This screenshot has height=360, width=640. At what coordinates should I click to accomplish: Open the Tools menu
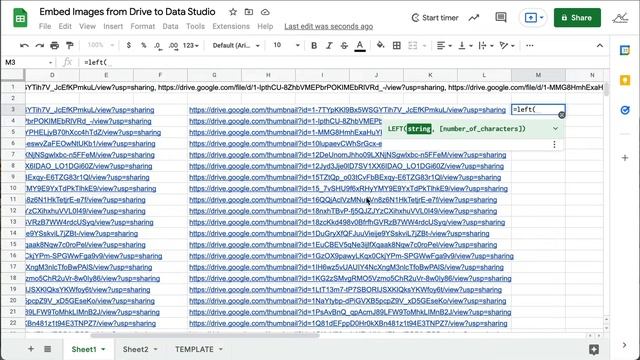coord(196,26)
